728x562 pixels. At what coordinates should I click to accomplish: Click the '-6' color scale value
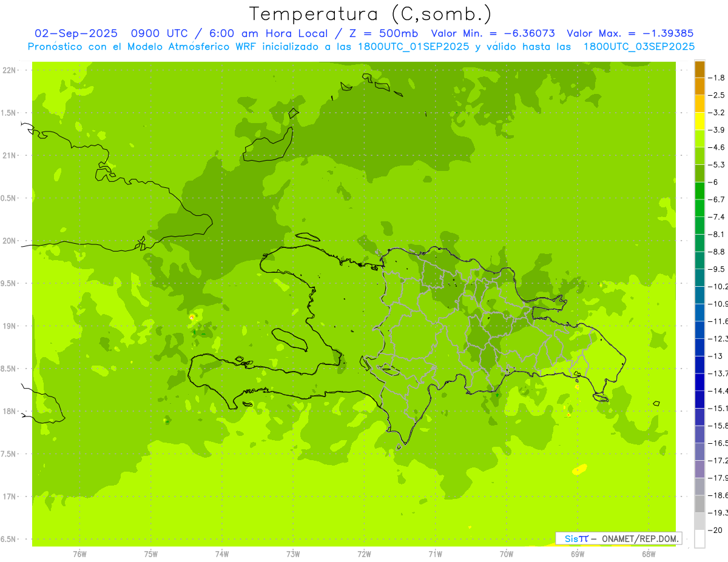pos(713,182)
